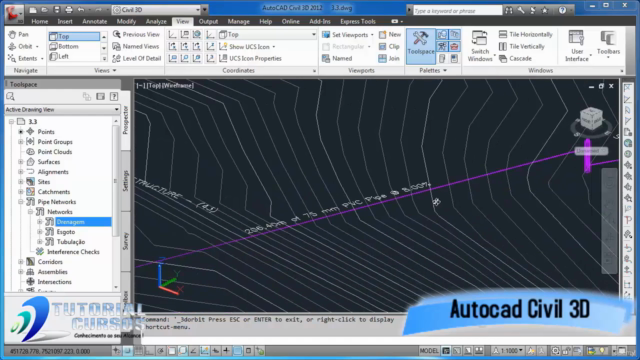The image size is (640, 360).
Task: Click the Toolbars button
Action: tap(608, 44)
